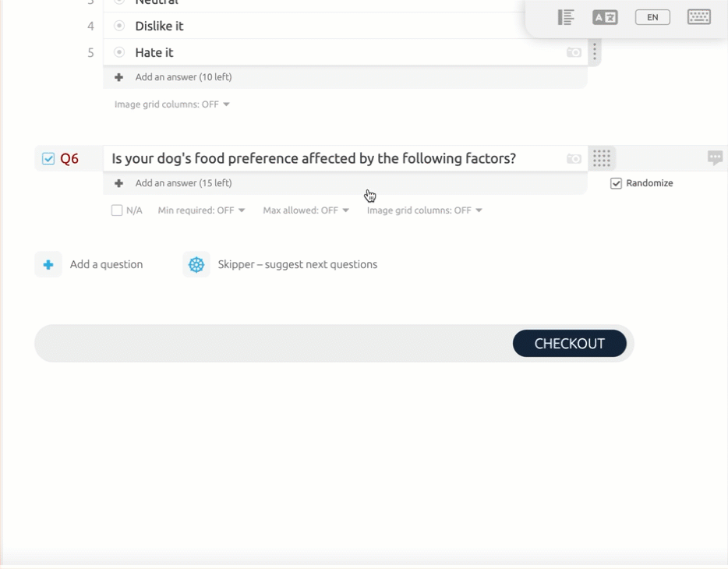Open Image grid columns dropdown under Q6

click(424, 210)
